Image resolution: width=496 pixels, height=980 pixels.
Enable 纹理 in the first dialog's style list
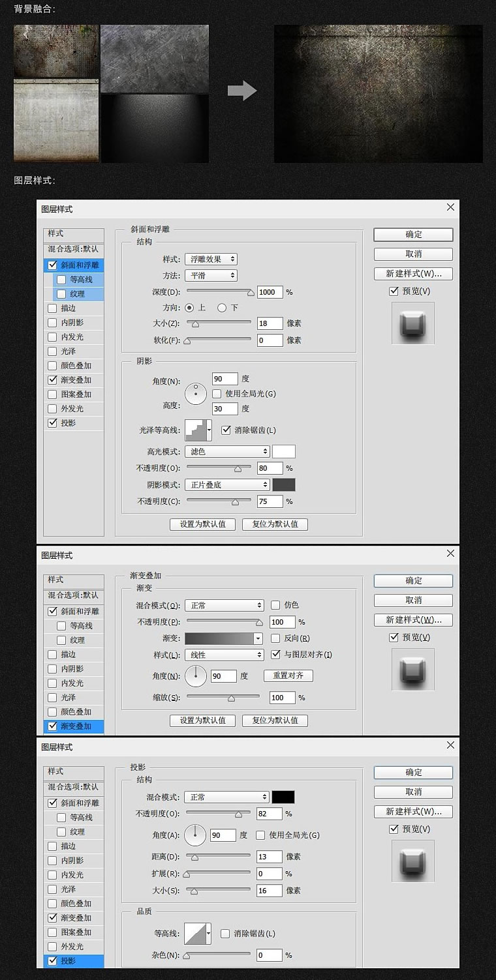[62, 294]
